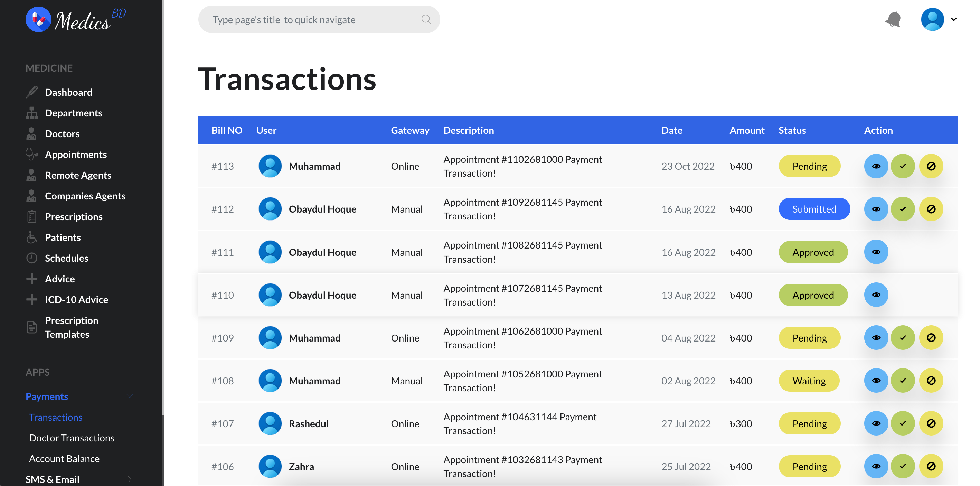Approve transaction #106
Screen dimensions: 980x486
pos(903,466)
